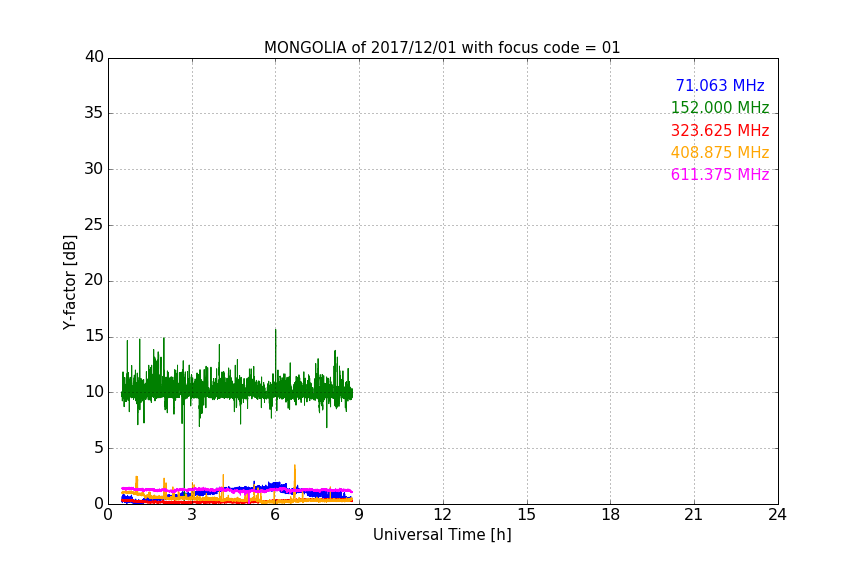Select the red 323.625 MHz legend label
This screenshot has width=864, height=576.
coord(720,131)
